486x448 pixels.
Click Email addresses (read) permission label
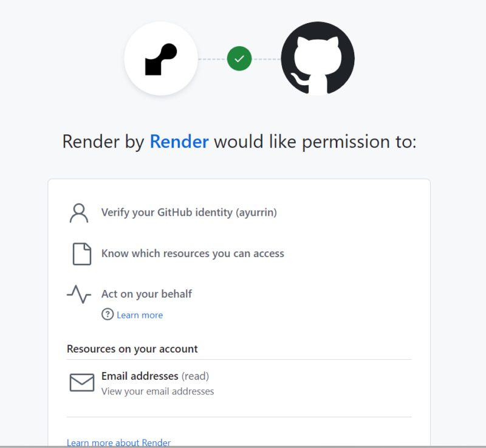click(156, 376)
